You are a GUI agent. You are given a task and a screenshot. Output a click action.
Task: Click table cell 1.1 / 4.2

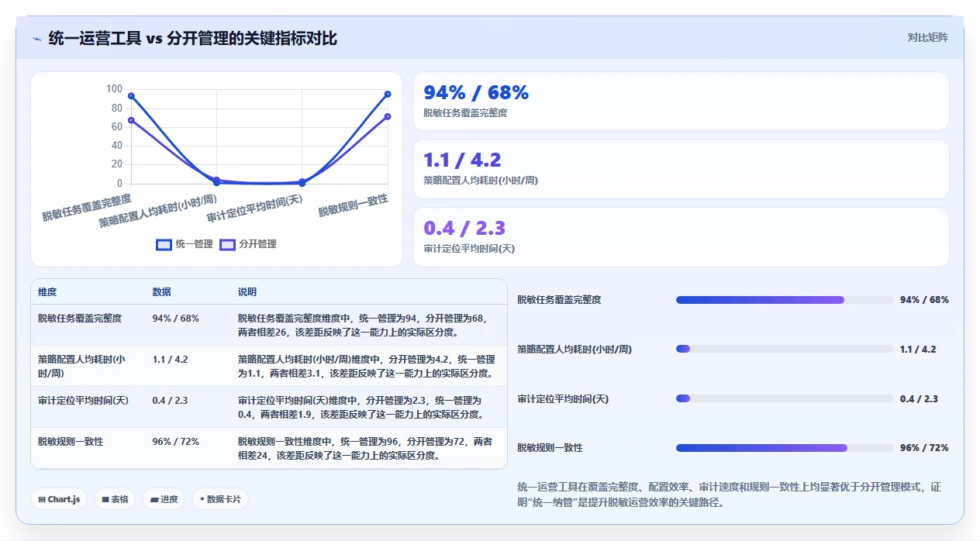pos(170,360)
